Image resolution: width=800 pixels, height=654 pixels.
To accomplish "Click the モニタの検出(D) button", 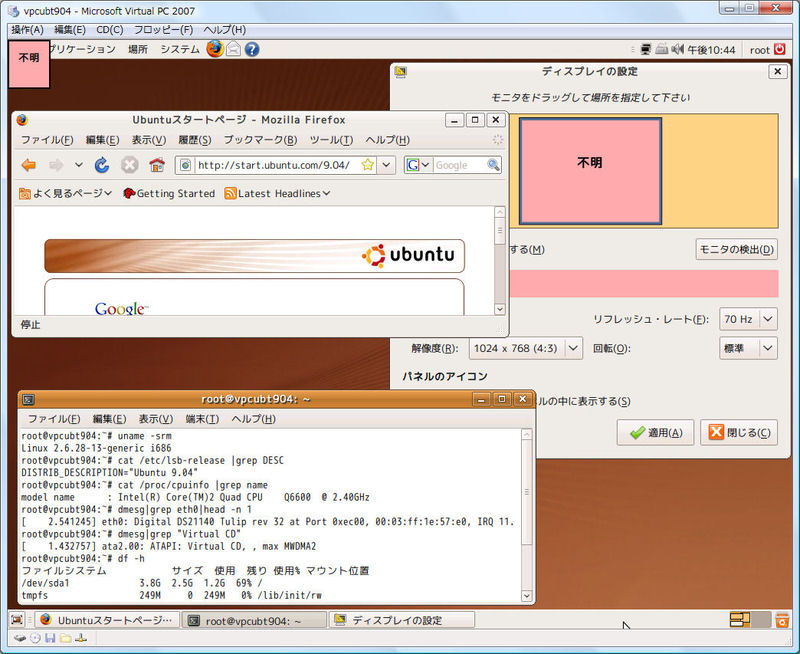I will click(x=736, y=249).
